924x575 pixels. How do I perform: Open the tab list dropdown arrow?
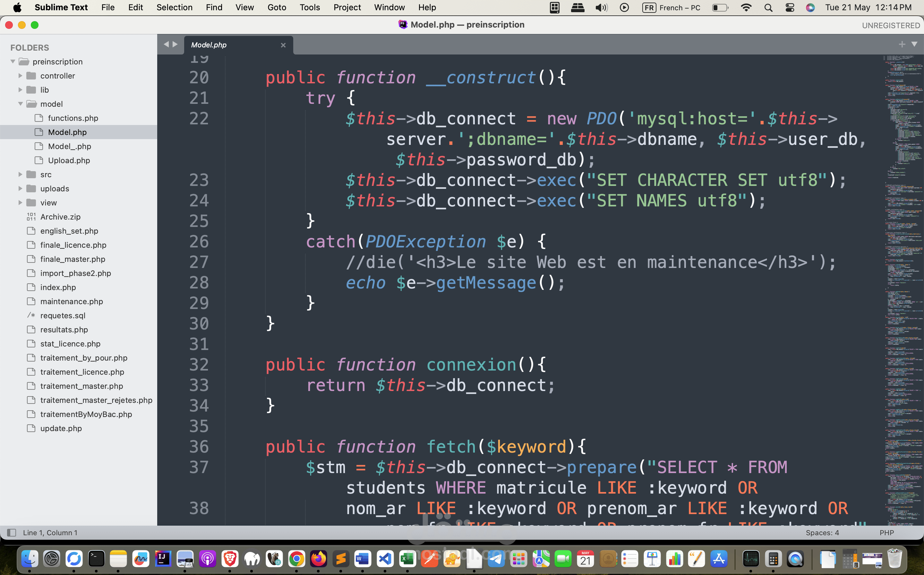click(914, 45)
